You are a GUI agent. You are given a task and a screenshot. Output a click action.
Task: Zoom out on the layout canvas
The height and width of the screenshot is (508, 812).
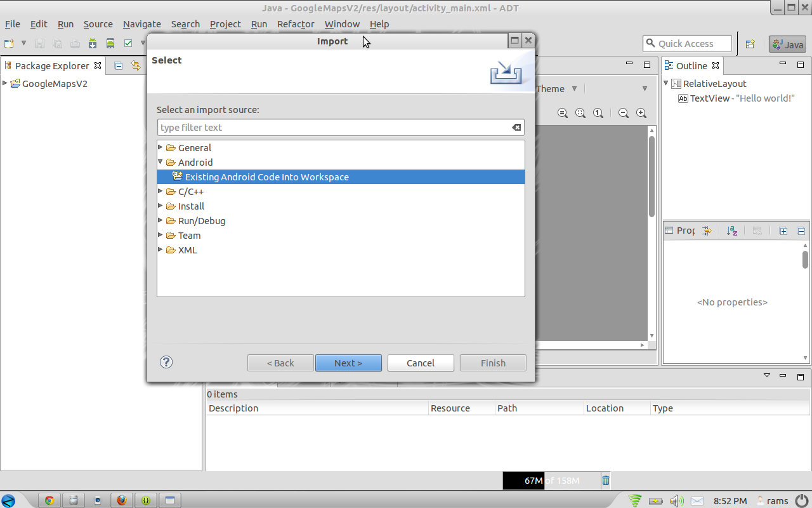pyautogui.click(x=624, y=112)
